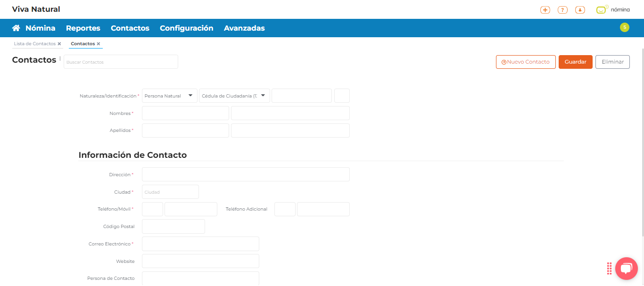644x286 pixels.
Task: Switch to the Lista de Contactos tab
Action: click(x=35, y=44)
